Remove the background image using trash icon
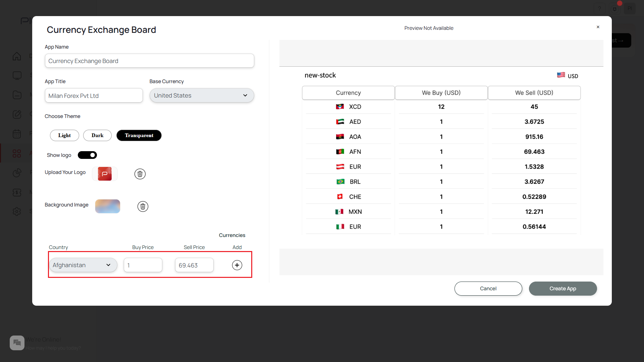 click(143, 206)
